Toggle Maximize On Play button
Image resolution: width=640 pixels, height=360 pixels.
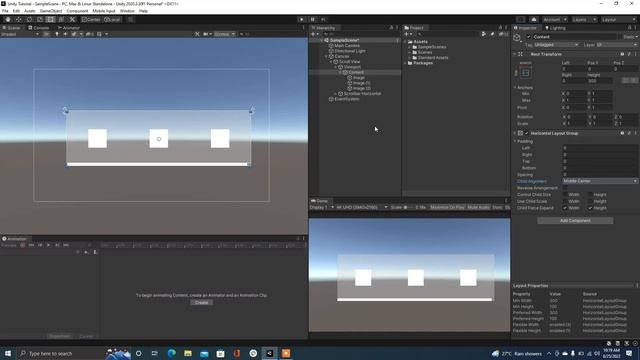point(447,207)
